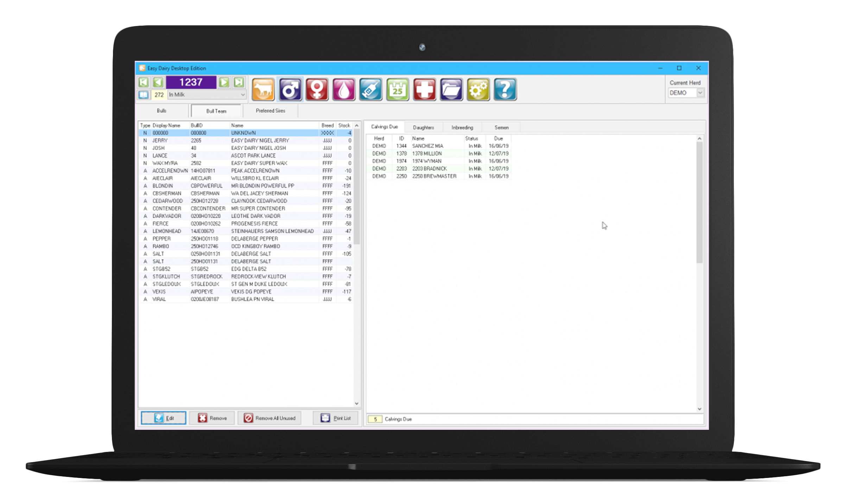
Task: Select the WAXMYRA bull row
Action: [x=246, y=163]
